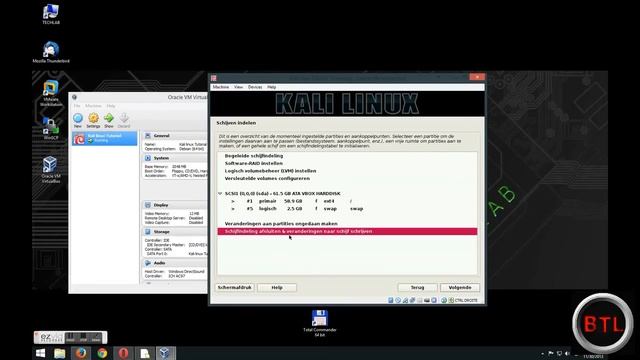Click the Audio speaker icon in VirtualBox details
This screenshot has height=360, width=640.
point(148,263)
